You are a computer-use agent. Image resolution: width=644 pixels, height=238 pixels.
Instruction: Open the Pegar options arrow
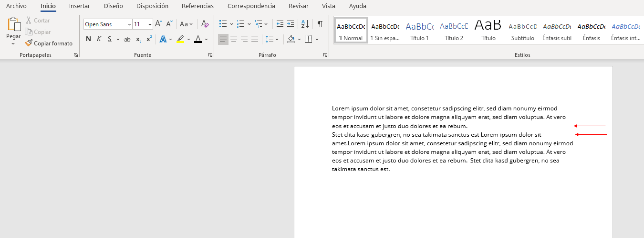coord(13,43)
